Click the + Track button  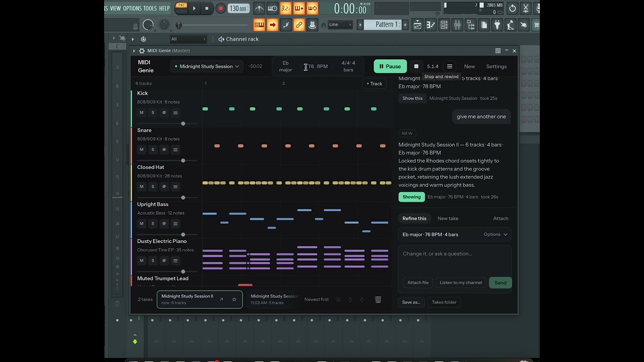[374, 84]
